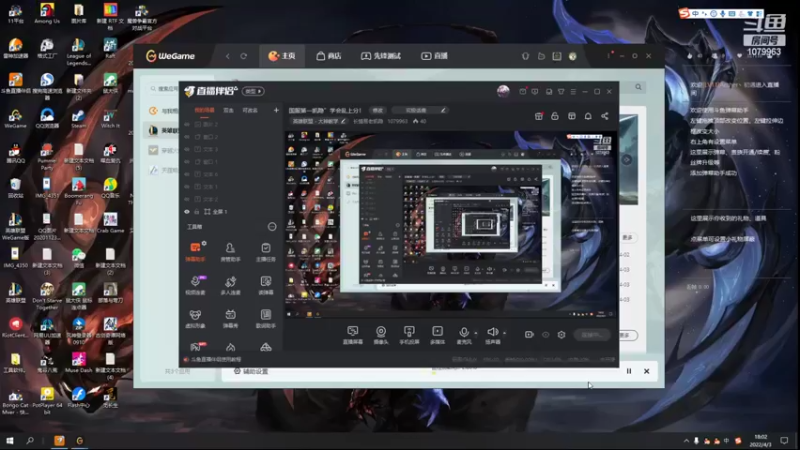Open the user avatar in 直播伴侣 title bar
The image size is (800, 450).
tap(503, 91)
